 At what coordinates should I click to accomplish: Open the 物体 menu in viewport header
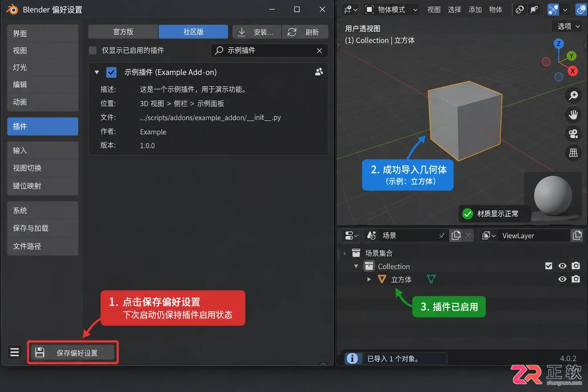[x=496, y=10]
